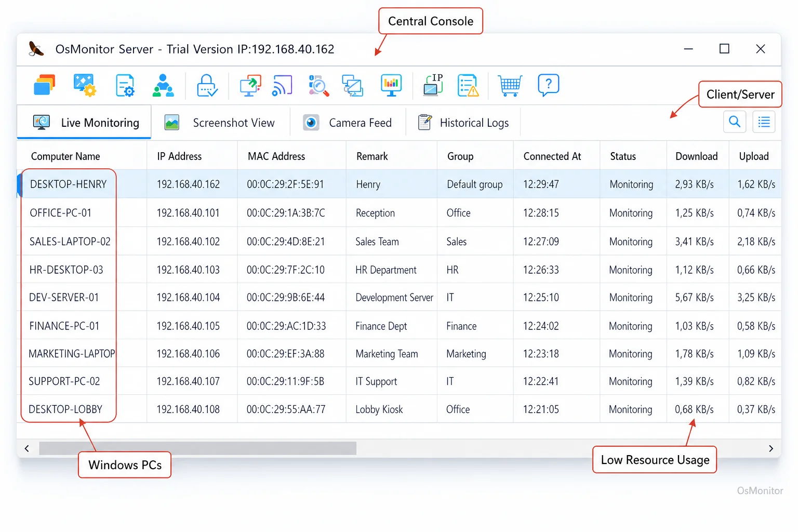Click the screen broadcast cast icon
Viewport: 798px width, 532px height.
click(282, 85)
